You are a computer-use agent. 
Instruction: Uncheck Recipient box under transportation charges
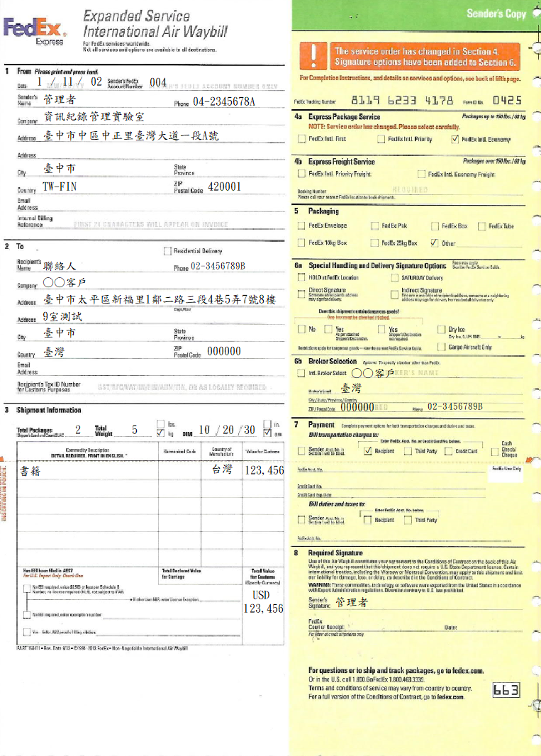point(368,451)
